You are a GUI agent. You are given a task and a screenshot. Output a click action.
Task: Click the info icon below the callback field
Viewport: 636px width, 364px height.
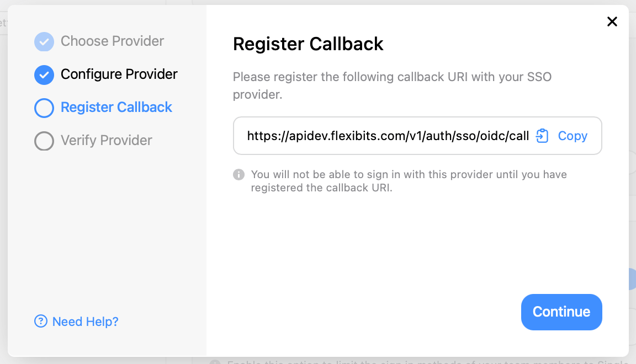click(239, 174)
